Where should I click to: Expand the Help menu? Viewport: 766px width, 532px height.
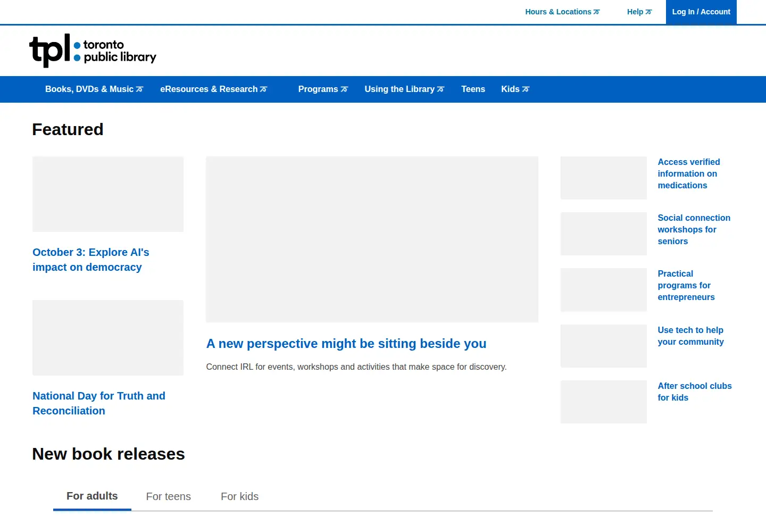[639, 12]
